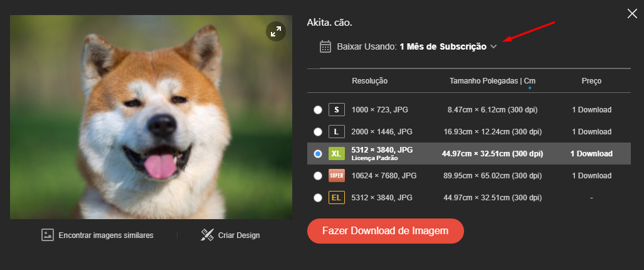Click the Resolução column header

369,81
